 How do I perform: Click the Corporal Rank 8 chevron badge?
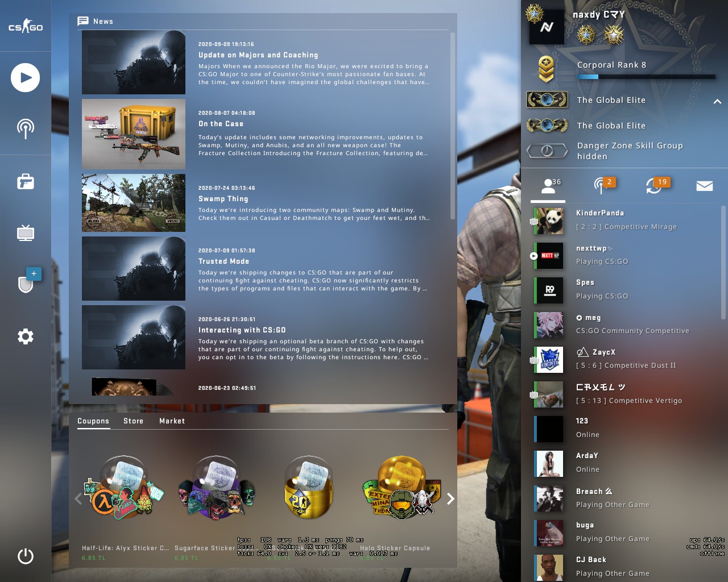tap(547, 69)
